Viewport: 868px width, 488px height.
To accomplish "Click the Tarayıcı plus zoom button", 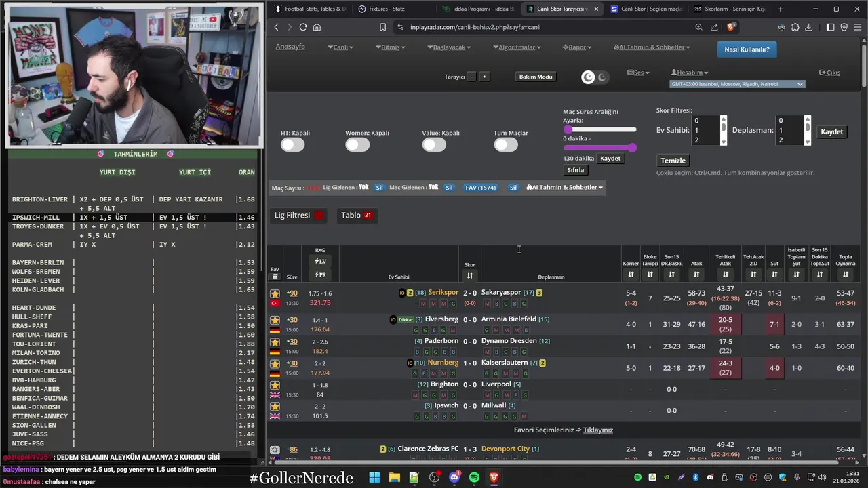I will pos(484,77).
